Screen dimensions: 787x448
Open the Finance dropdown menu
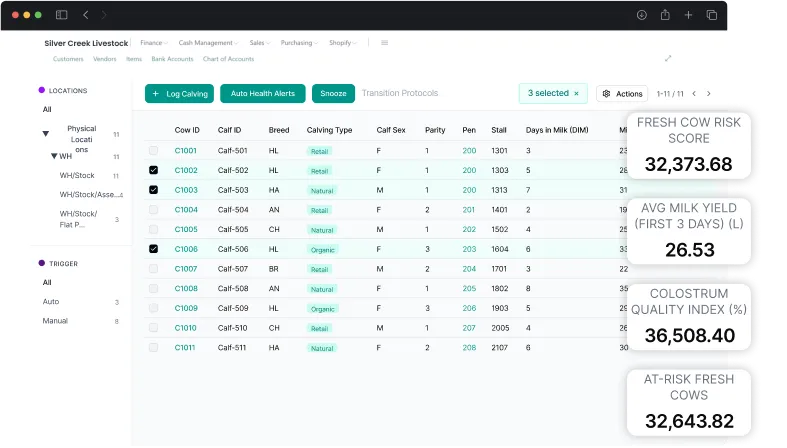[153, 43]
